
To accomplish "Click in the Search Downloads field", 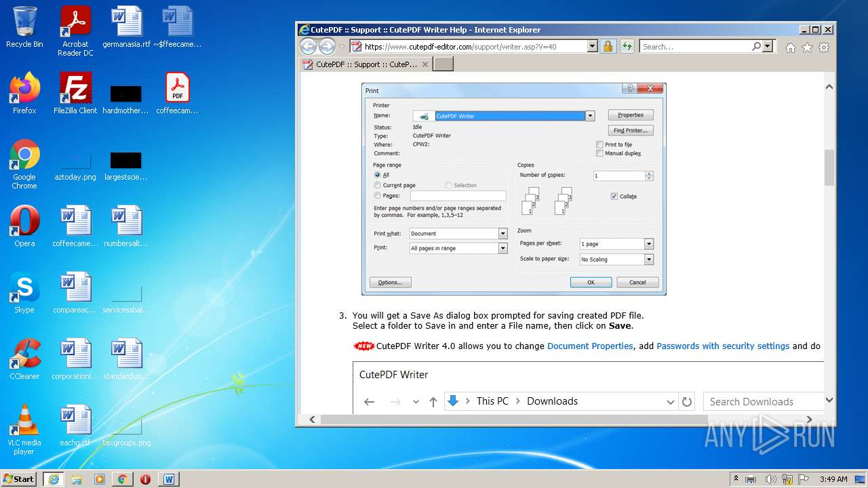I will coord(763,401).
